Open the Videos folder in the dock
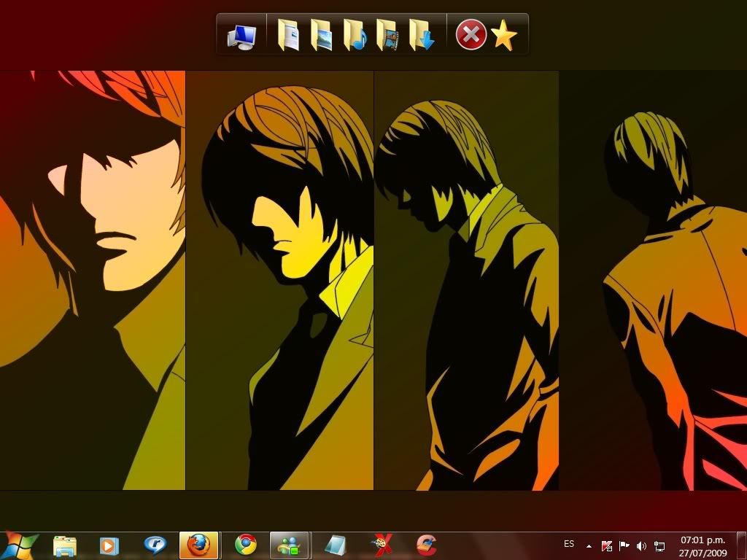This screenshot has width=747, height=560. coord(387,35)
